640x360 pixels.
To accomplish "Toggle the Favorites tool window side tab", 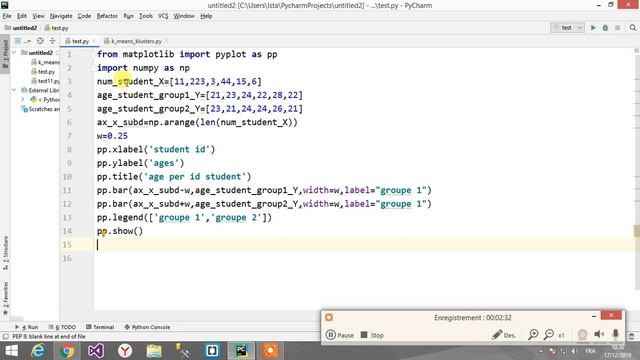I will tap(5, 298).
